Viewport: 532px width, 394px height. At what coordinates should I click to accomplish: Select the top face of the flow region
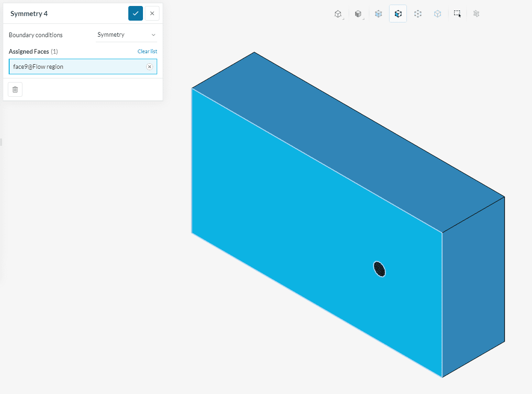(x=348, y=138)
